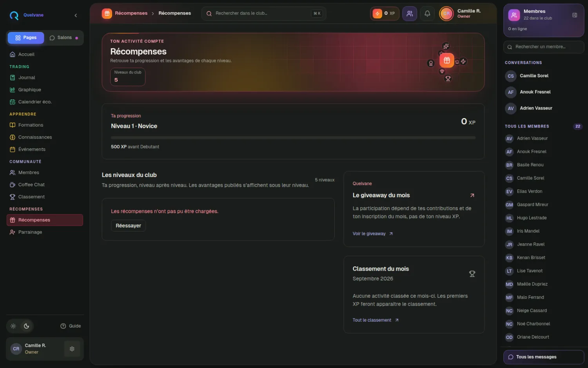588x368 pixels.
Task: Click the Membres panel people icon
Action: pos(514,15)
